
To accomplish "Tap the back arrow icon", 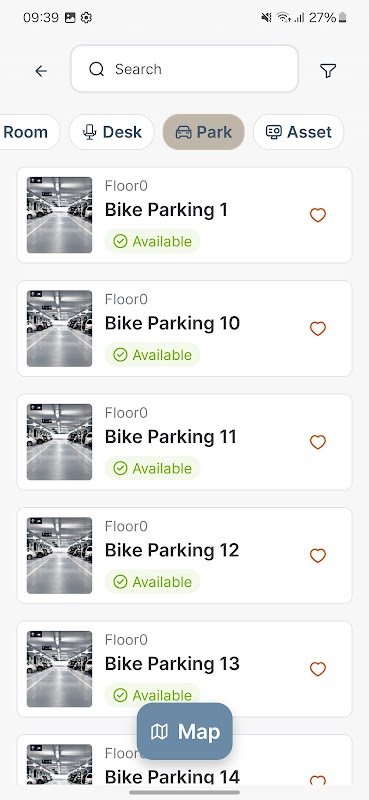I will (x=41, y=71).
